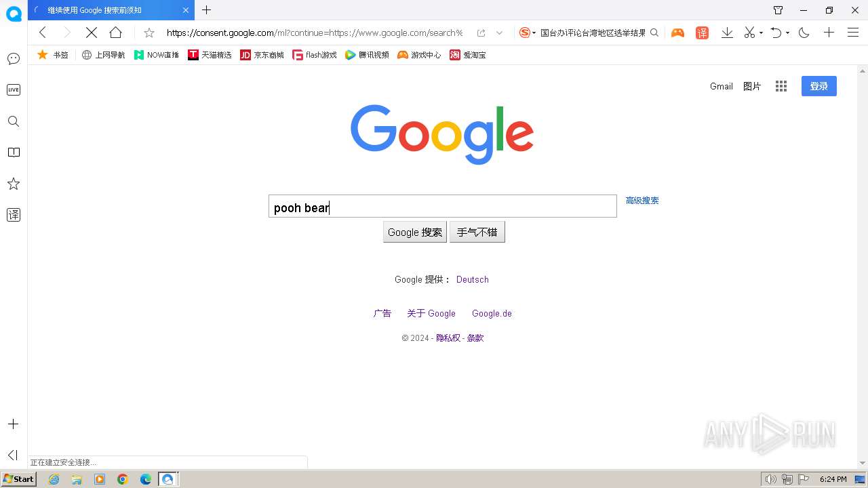Open the LIVE icon in the sidebar
Viewport: 868px width, 488px height.
tap(14, 89)
